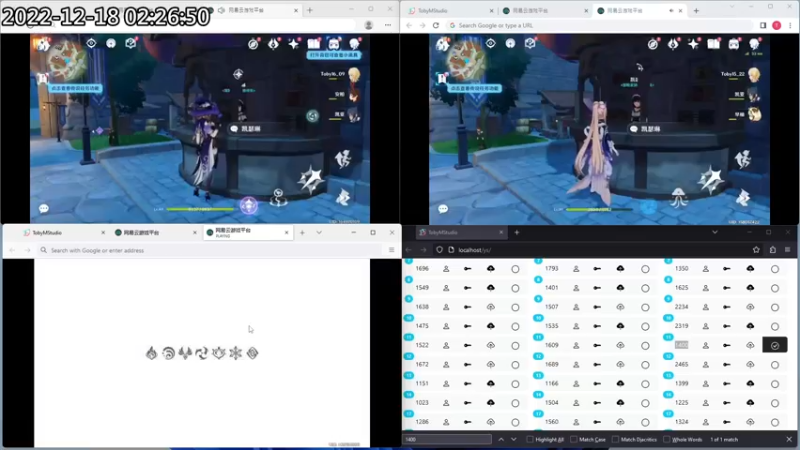Click the minimap in right game window

tap(465, 60)
